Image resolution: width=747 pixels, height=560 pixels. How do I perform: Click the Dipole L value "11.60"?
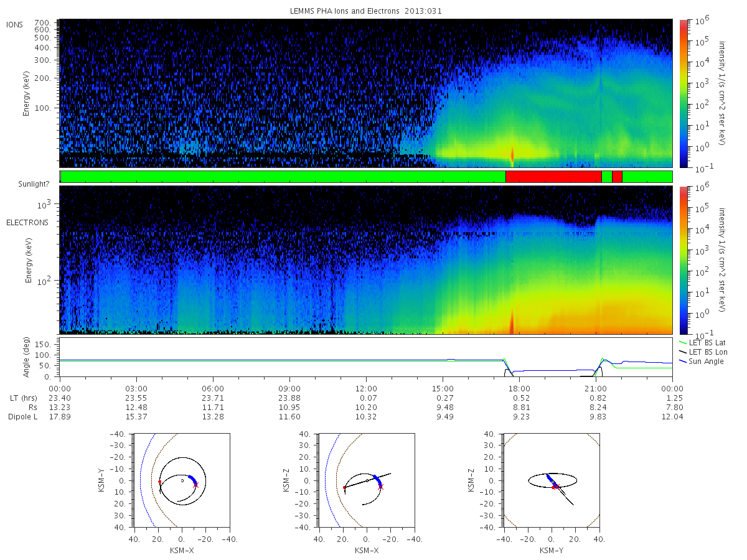tap(289, 416)
